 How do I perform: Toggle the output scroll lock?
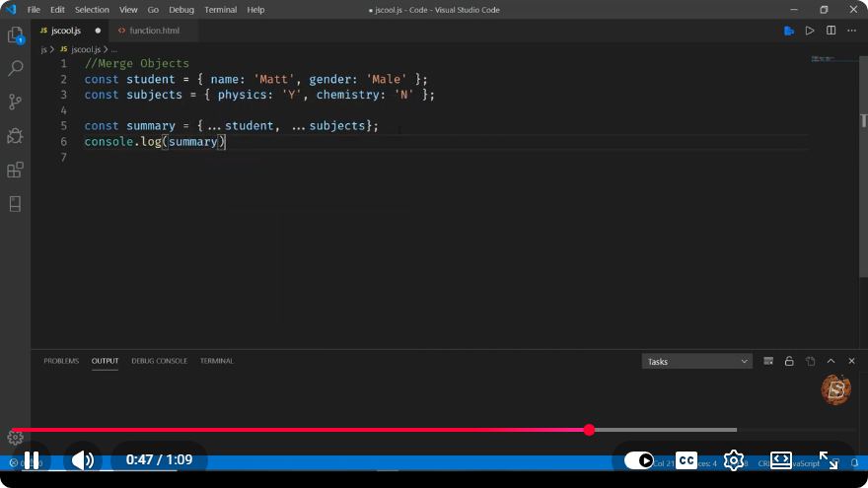point(789,361)
